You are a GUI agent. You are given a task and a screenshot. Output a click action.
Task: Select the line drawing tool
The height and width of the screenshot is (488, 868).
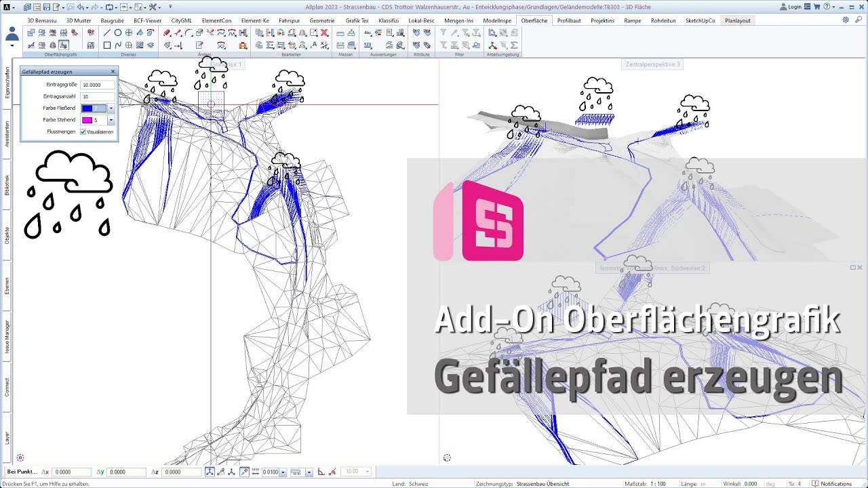(106, 33)
